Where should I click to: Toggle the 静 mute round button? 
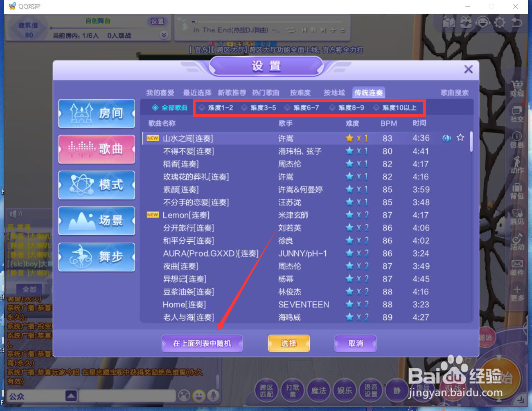point(397,391)
